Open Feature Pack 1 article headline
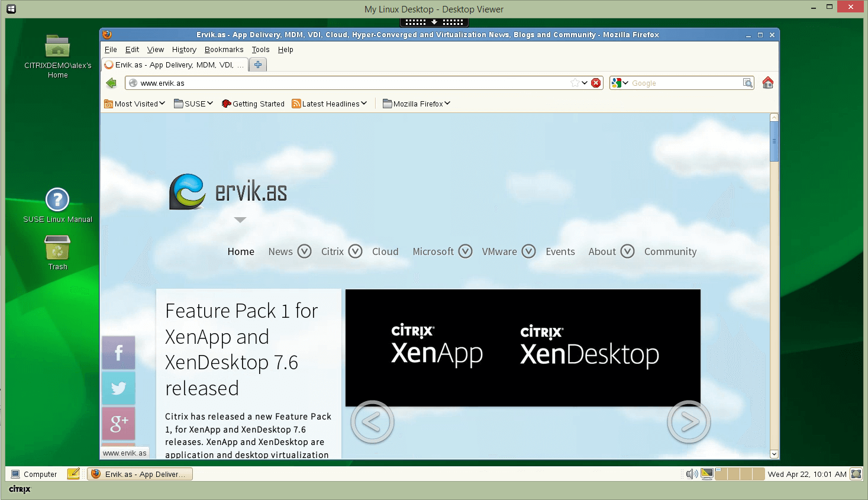This screenshot has width=868, height=500. click(x=242, y=349)
